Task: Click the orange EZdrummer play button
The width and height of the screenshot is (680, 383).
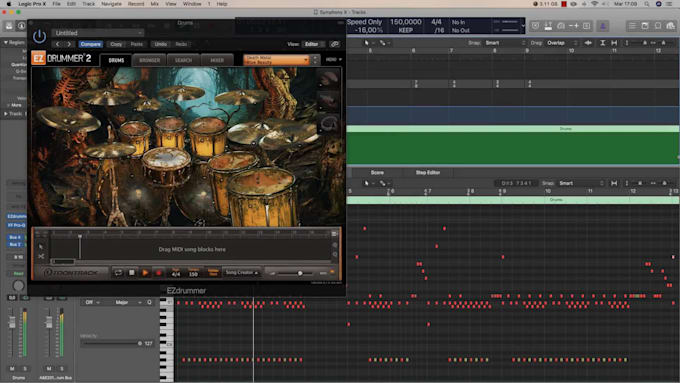Action: pos(145,272)
